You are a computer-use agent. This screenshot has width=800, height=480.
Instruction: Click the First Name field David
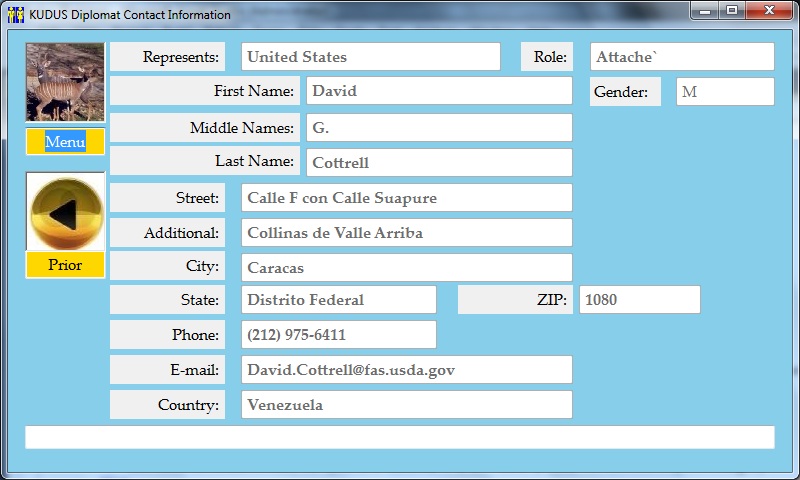coord(439,91)
